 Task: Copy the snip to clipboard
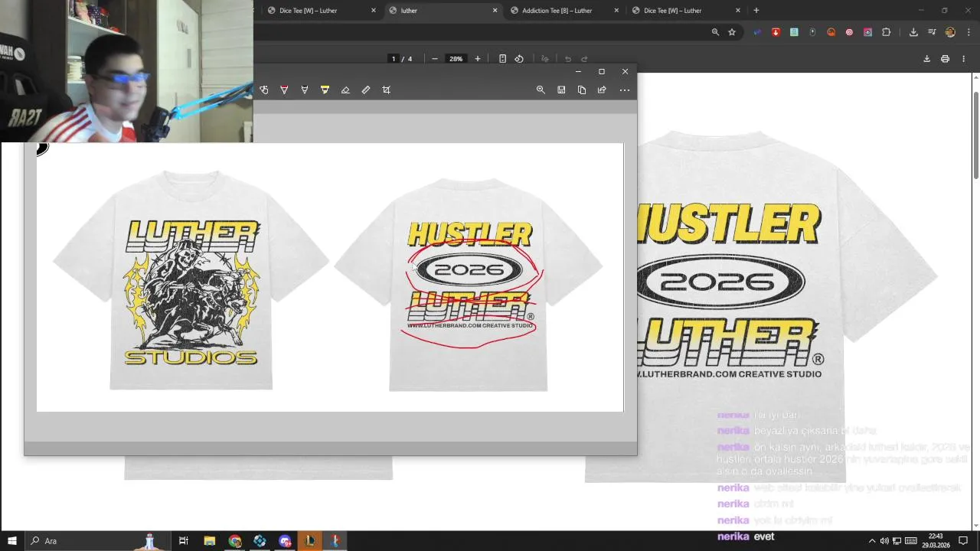[582, 90]
